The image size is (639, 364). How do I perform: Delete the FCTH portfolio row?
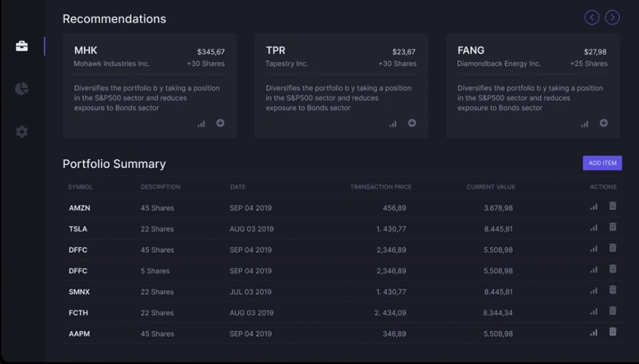(613, 311)
